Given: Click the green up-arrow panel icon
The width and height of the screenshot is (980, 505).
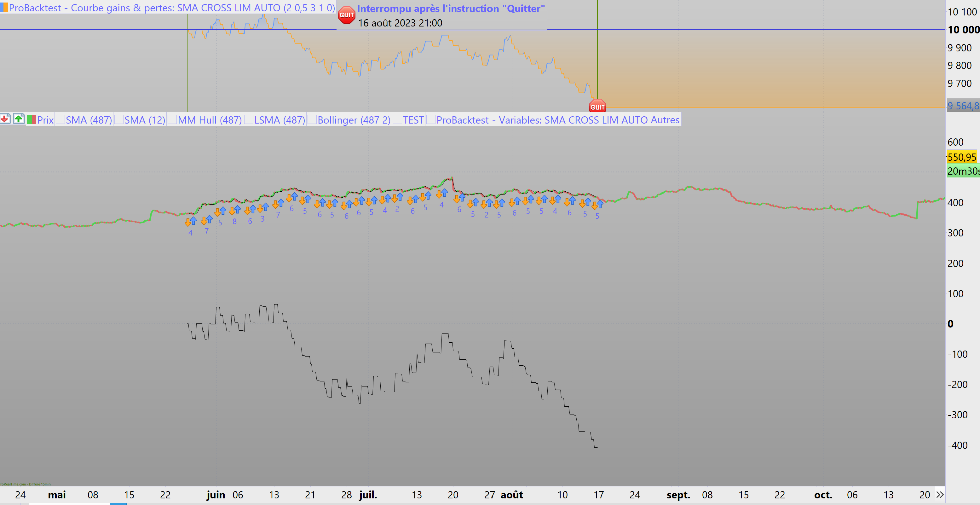Looking at the screenshot, I should point(18,119).
